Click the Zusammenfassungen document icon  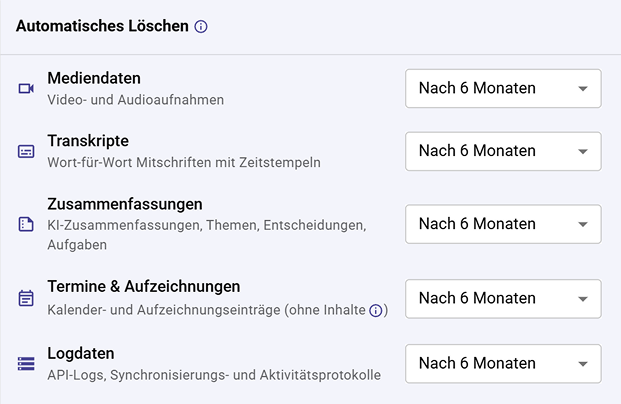tap(26, 224)
